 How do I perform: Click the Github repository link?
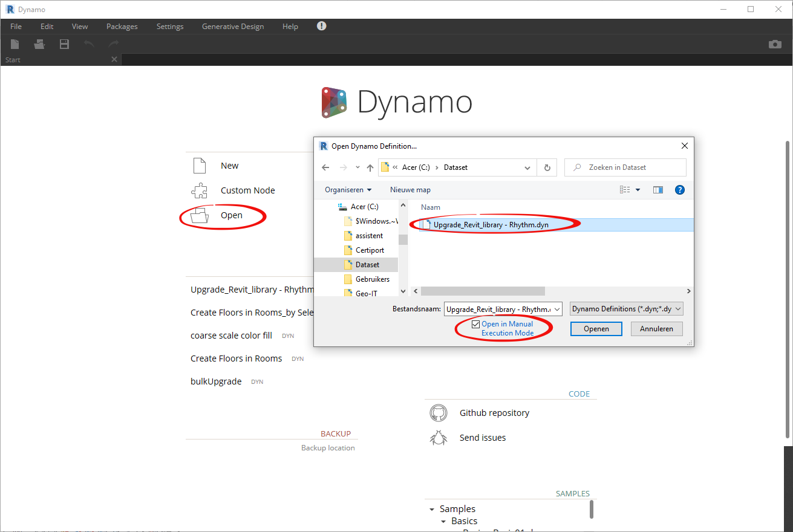point(494,413)
